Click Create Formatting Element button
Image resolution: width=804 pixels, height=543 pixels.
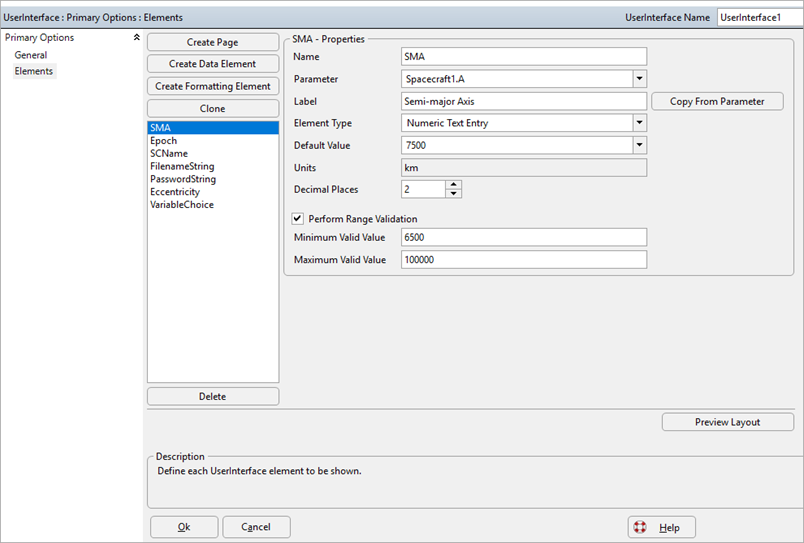pos(213,86)
